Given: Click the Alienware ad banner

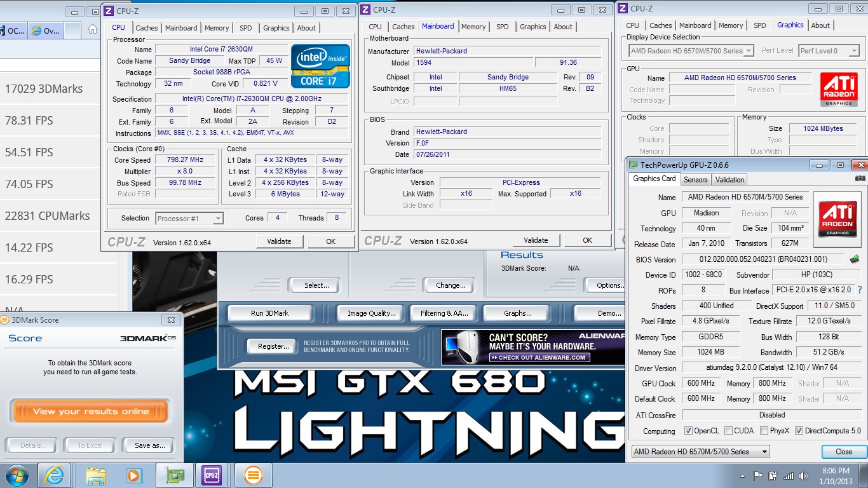Looking at the screenshot, I should coord(533,348).
